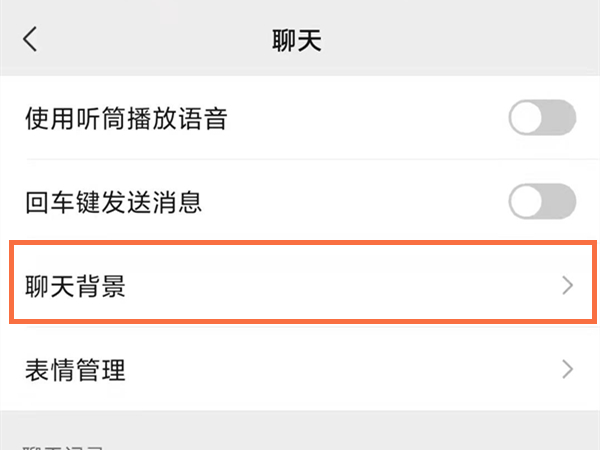Click the gray track of the 回车键发送消息 switch
Image resolution: width=600 pixels, height=450 pixels.
563,203
